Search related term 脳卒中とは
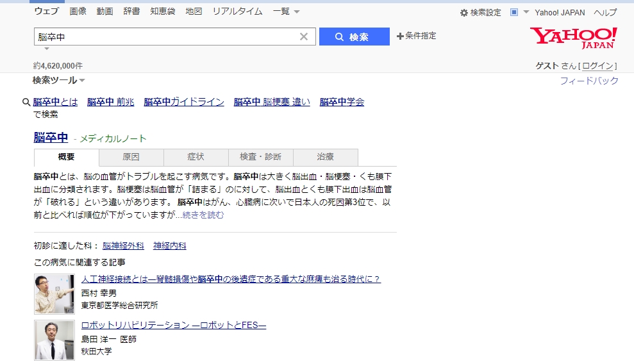Screen dimensions: 634x364 tap(55, 102)
